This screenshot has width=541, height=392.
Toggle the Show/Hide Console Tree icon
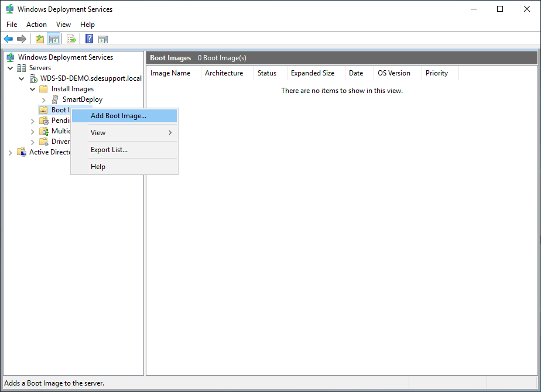tap(54, 39)
